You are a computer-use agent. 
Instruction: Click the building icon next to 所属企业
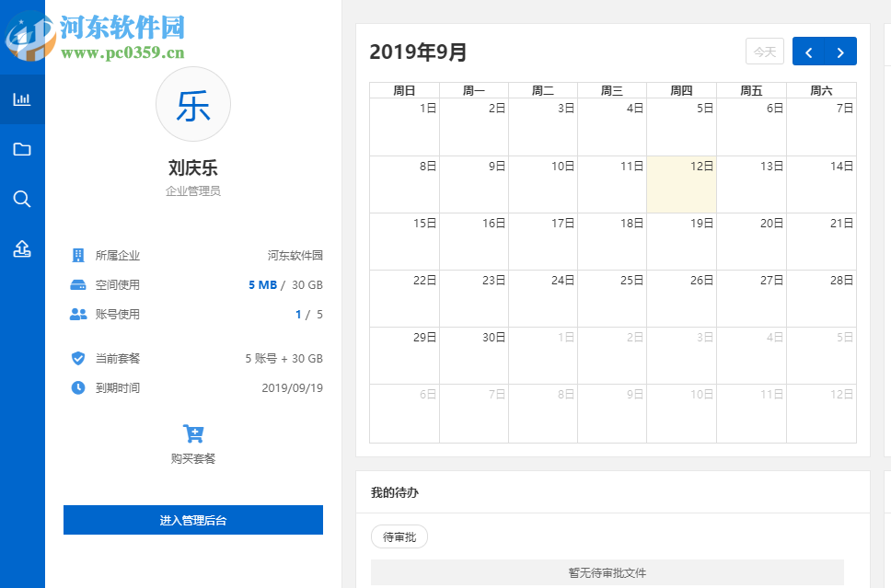coord(78,255)
